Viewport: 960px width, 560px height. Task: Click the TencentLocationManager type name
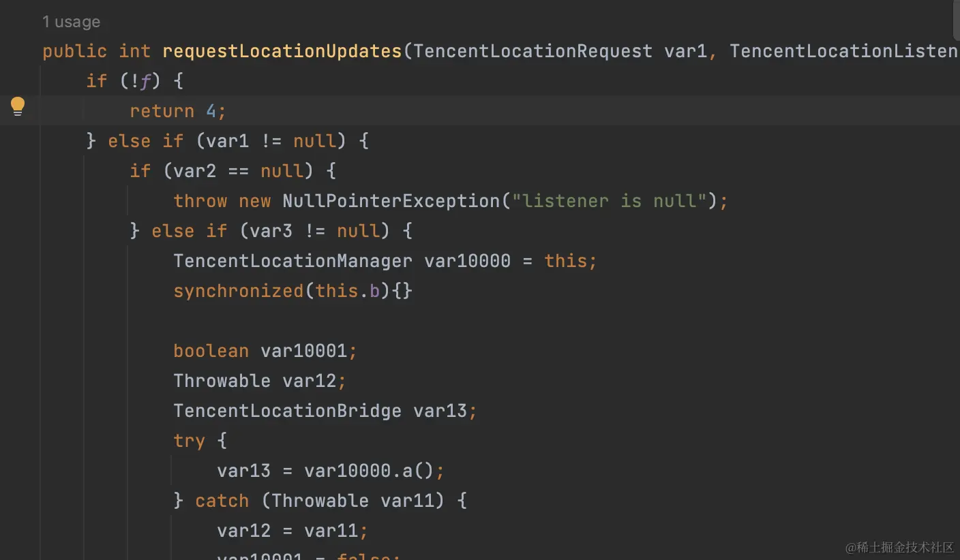point(293,261)
